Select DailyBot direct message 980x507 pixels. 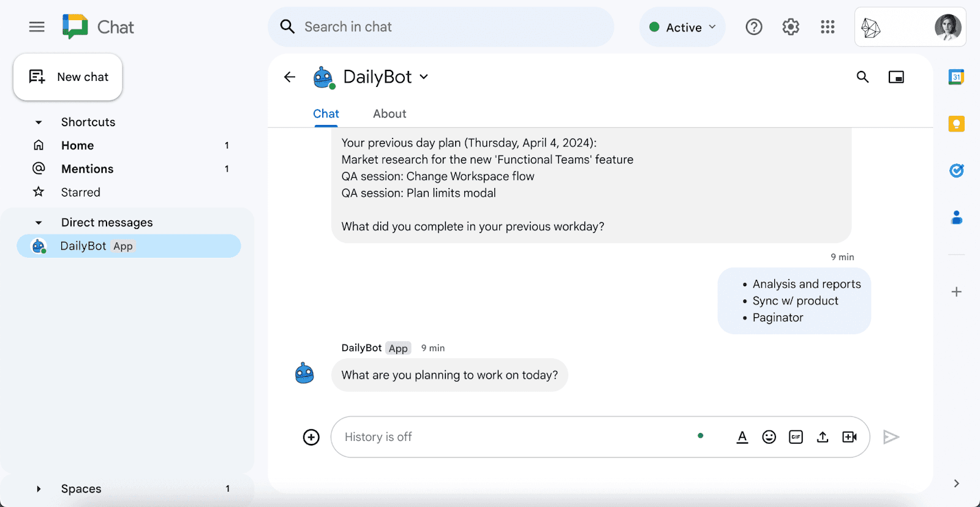pyautogui.click(x=129, y=246)
